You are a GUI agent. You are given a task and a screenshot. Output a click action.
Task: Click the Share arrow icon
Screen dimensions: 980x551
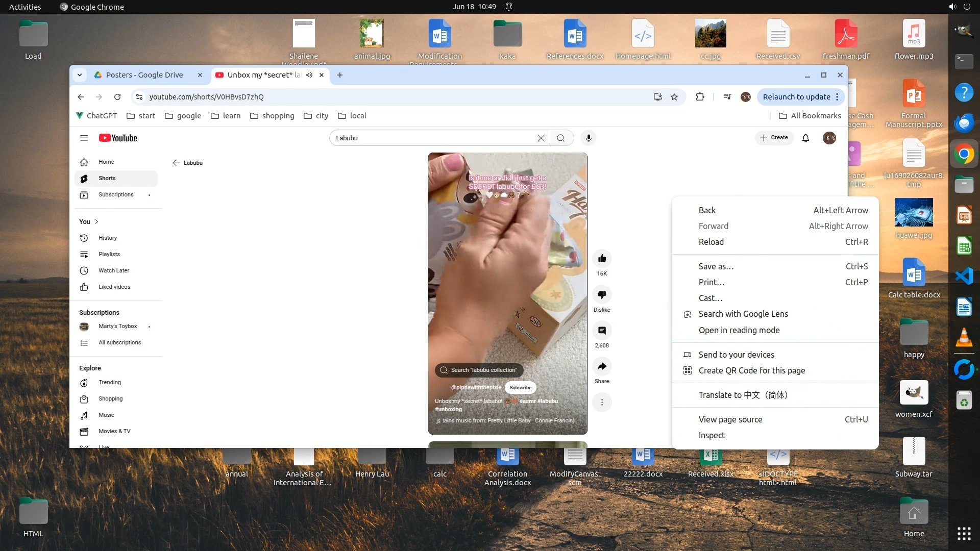602,366
